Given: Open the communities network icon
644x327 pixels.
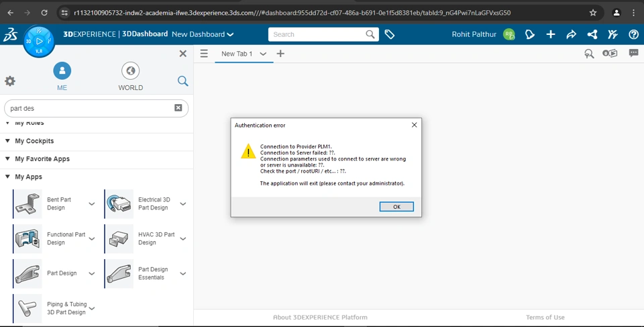Looking at the screenshot, I should pyautogui.click(x=592, y=34).
